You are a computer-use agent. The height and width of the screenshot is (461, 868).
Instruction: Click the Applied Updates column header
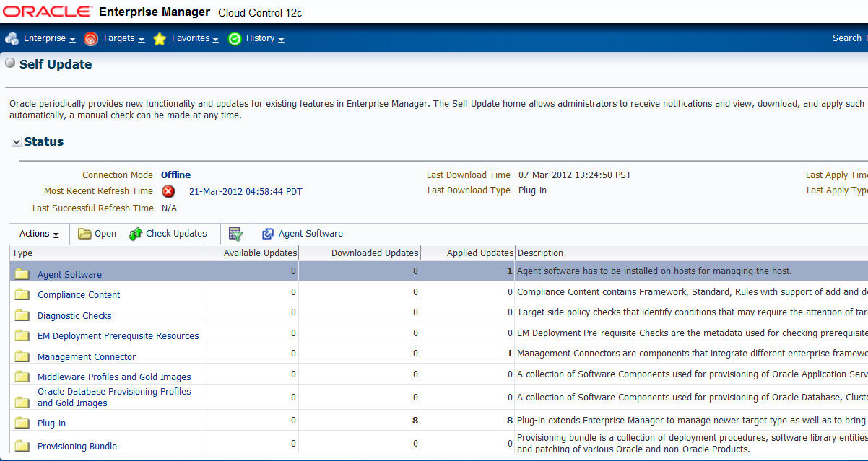click(x=468, y=253)
